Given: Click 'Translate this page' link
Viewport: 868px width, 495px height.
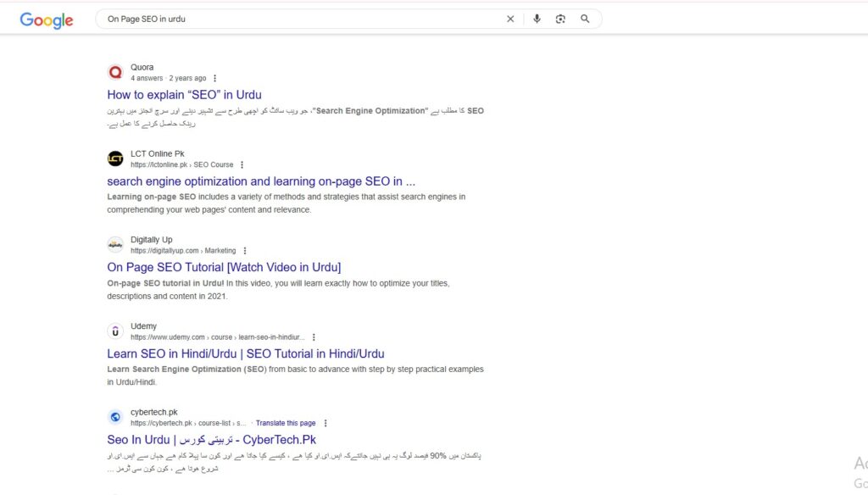Looking at the screenshot, I should pyautogui.click(x=286, y=423).
